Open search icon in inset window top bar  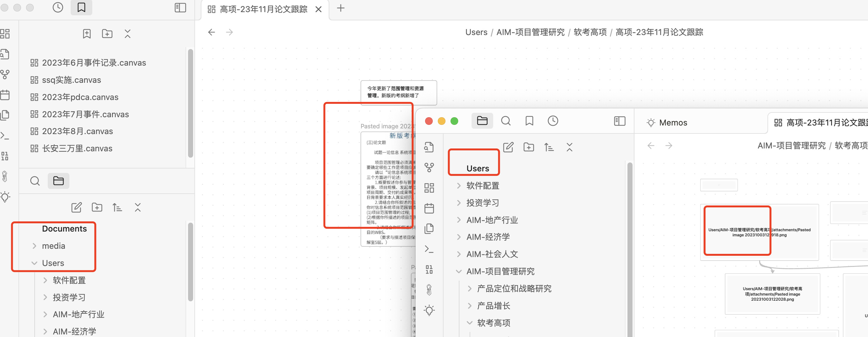coord(506,121)
